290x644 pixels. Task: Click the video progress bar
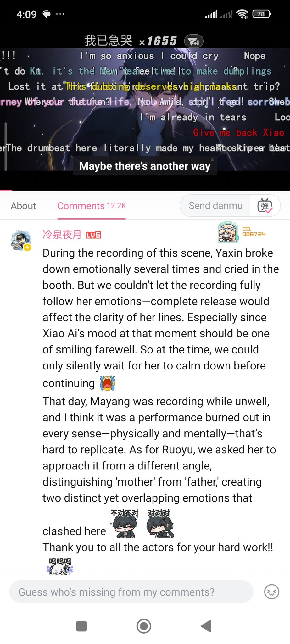coord(145,190)
